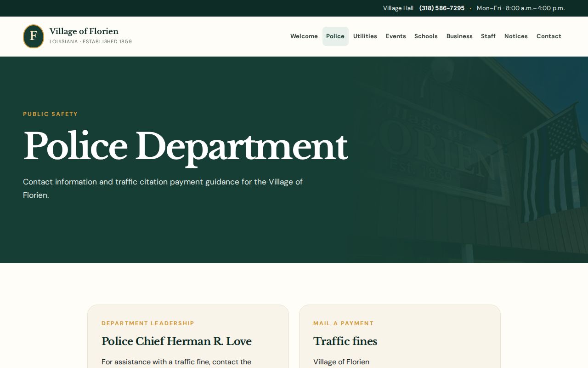The width and height of the screenshot is (588, 368).
Task: Click the DEPARTMENT LEADERSHIP label
Action: click(x=148, y=323)
